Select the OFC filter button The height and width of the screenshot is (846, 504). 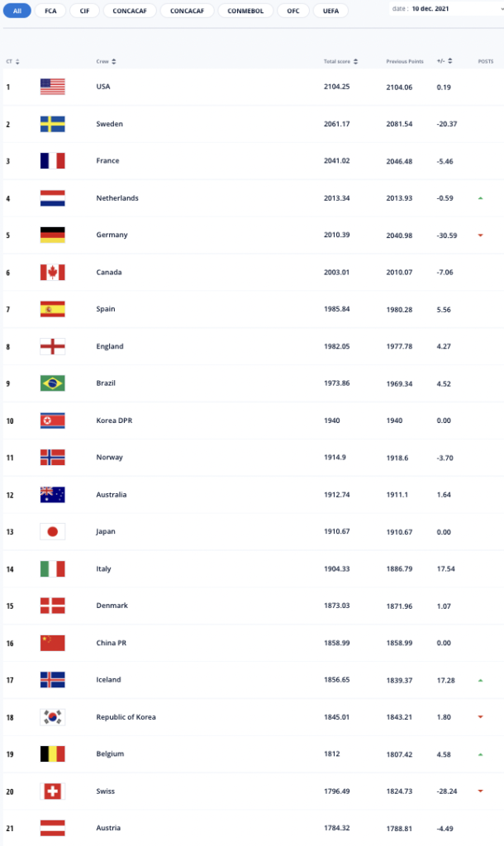(x=293, y=11)
